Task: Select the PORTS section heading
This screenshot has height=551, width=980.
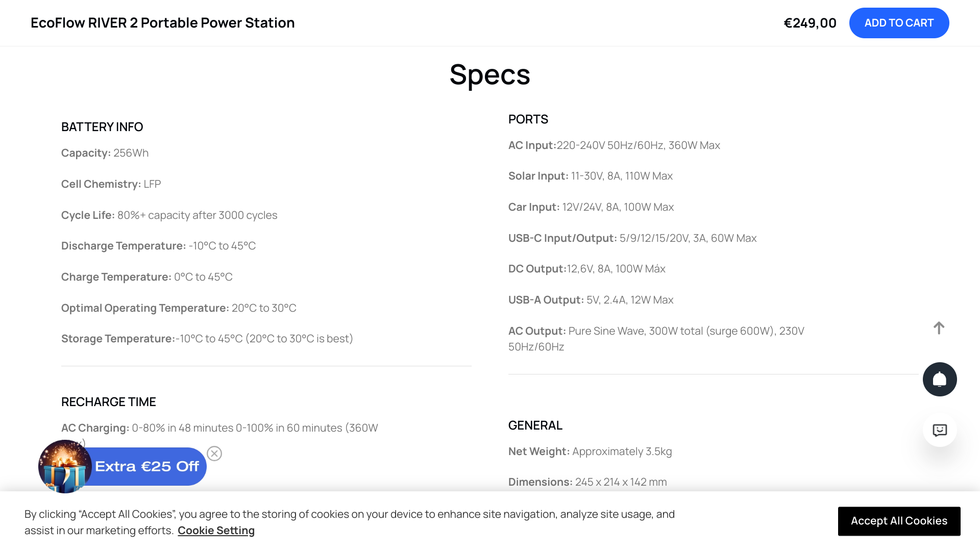Action: [528, 119]
